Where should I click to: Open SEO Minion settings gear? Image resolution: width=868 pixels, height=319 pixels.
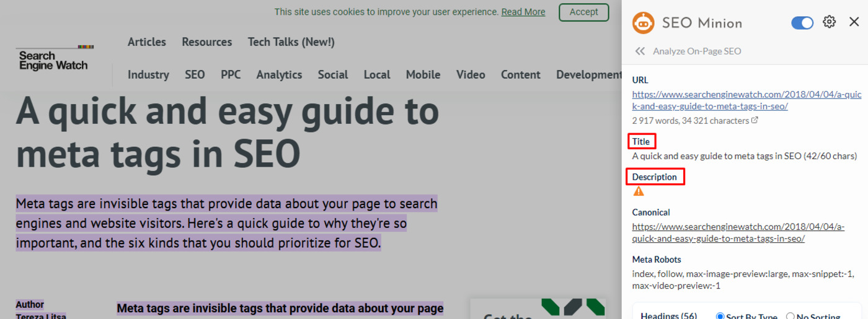click(x=829, y=22)
